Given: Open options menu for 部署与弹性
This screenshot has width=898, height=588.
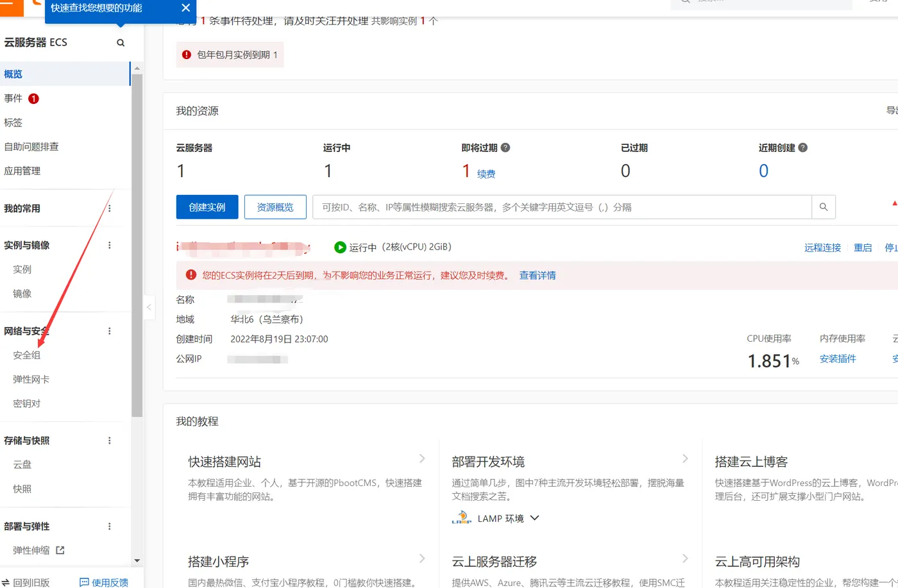Looking at the screenshot, I should [x=110, y=526].
